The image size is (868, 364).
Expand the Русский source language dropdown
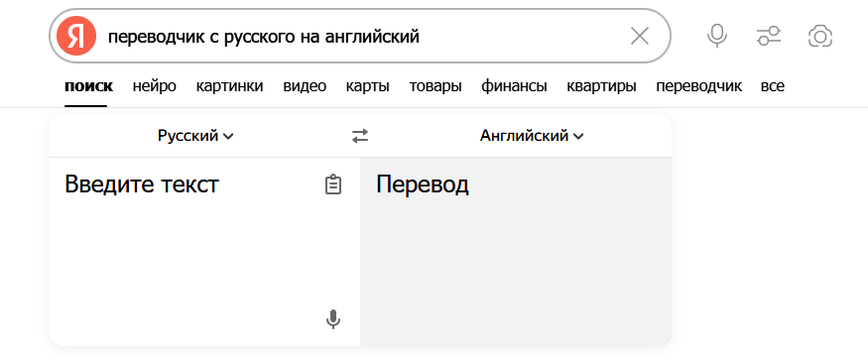pos(195,136)
